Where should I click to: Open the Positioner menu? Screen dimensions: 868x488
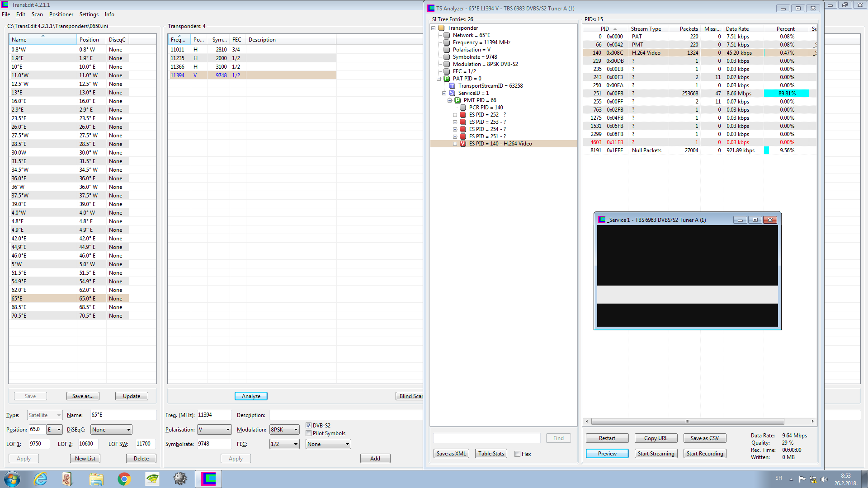pyautogui.click(x=61, y=14)
